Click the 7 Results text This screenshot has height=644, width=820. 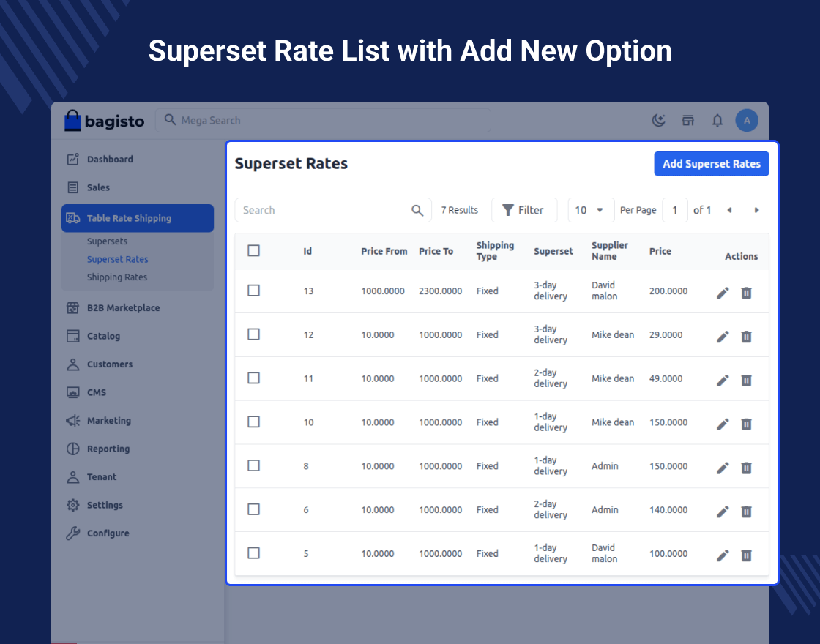(x=459, y=210)
